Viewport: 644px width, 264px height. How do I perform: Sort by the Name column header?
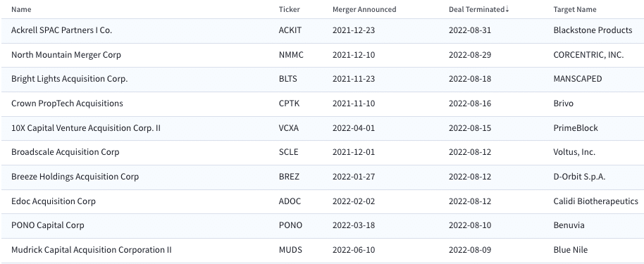[x=21, y=9]
